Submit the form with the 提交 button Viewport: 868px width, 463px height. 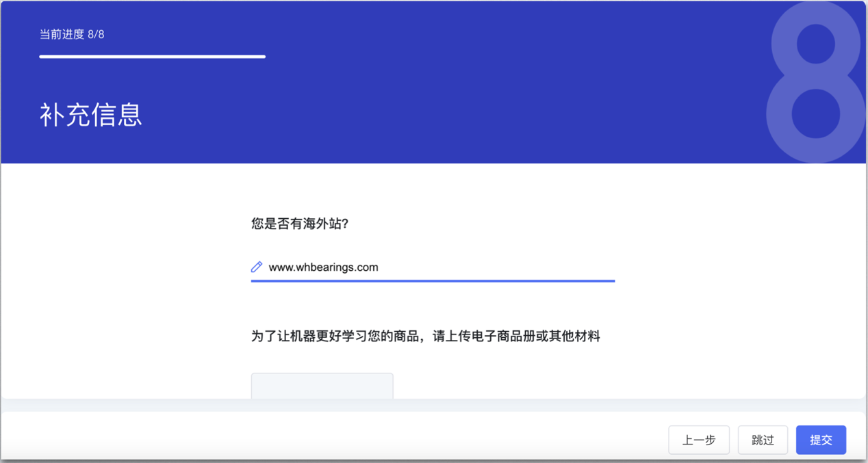coord(821,440)
